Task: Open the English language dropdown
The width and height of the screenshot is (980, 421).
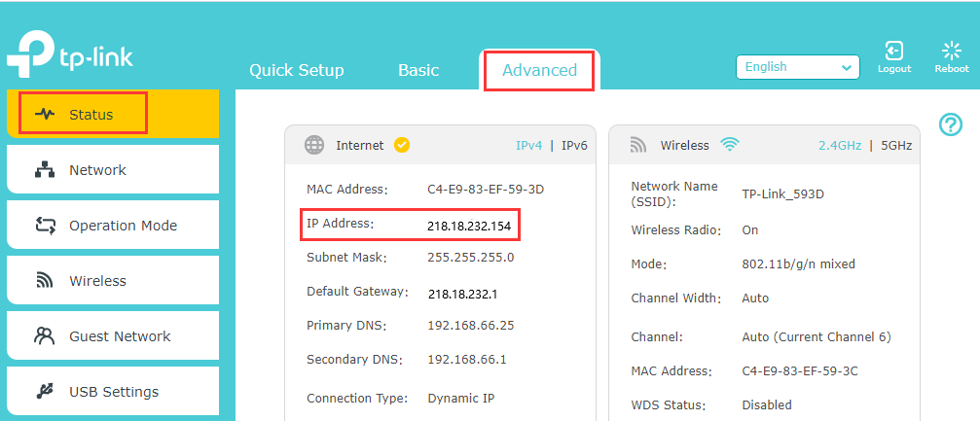Action: (797, 67)
